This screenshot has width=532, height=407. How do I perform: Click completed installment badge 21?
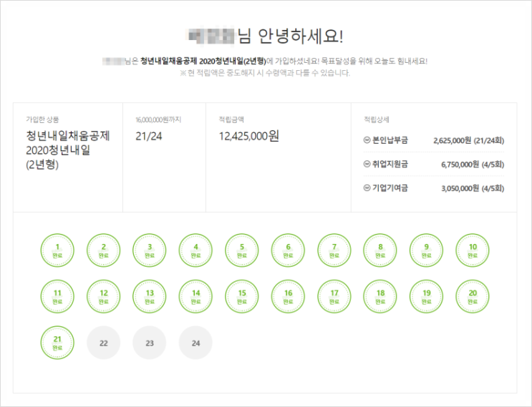tap(57, 343)
